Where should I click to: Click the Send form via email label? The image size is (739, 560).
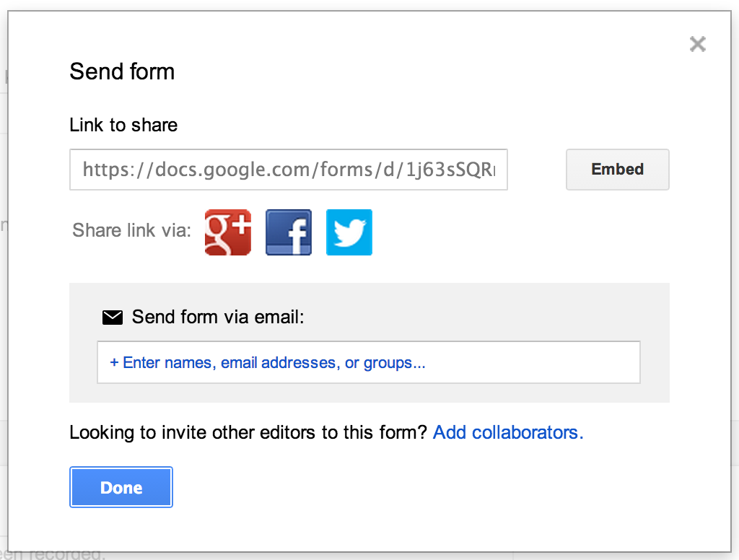217,317
